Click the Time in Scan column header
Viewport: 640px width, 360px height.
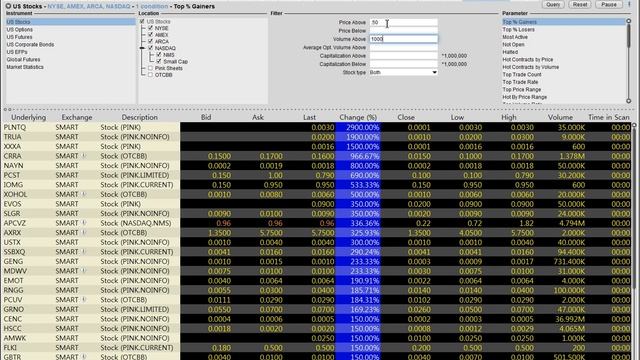609,117
